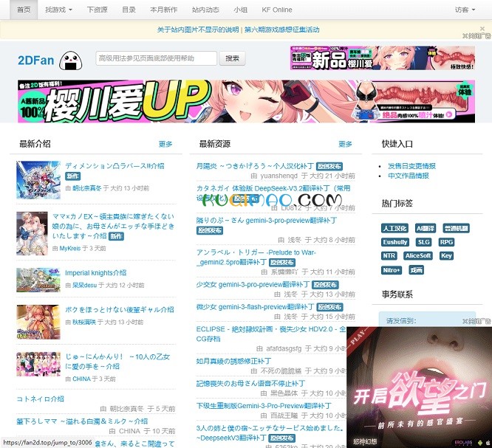Image resolution: width=492 pixels, height=448 pixels.
Task: Select the RPG tag
Action: click(446, 242)
